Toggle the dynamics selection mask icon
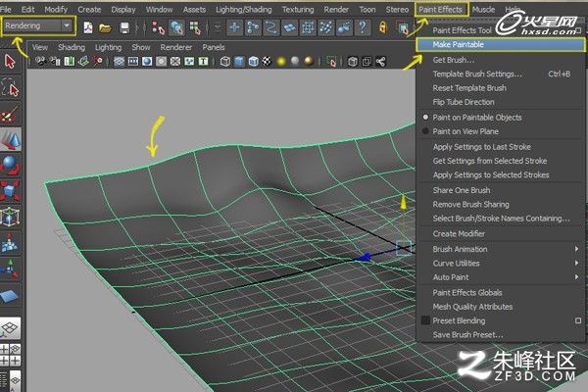 pos(325,27)
